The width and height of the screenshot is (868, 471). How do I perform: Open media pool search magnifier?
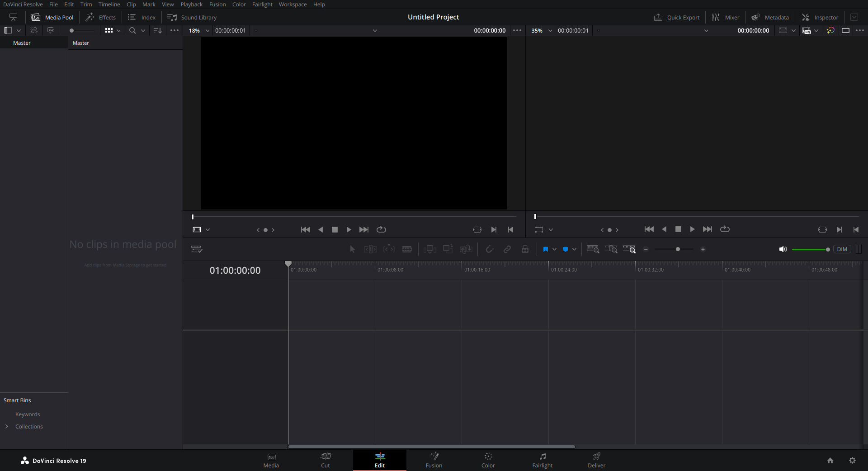pyautogui.click(x=132, y=30)
